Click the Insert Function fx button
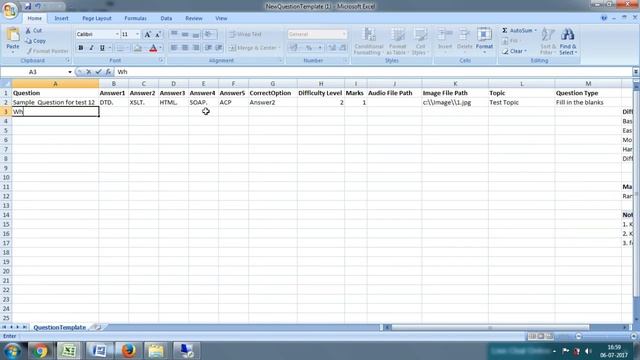Image resolution: width=640 pixels, height=360 pixels. click(x=108, y=72)
